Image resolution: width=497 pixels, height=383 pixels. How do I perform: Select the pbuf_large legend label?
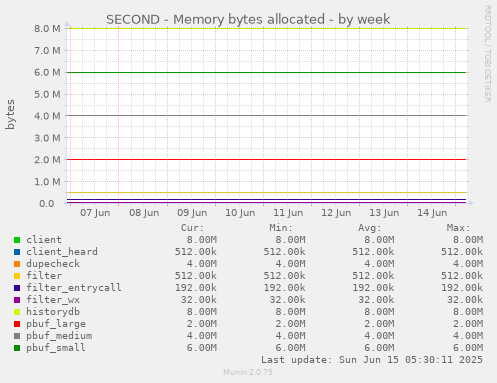click(56, 324)
